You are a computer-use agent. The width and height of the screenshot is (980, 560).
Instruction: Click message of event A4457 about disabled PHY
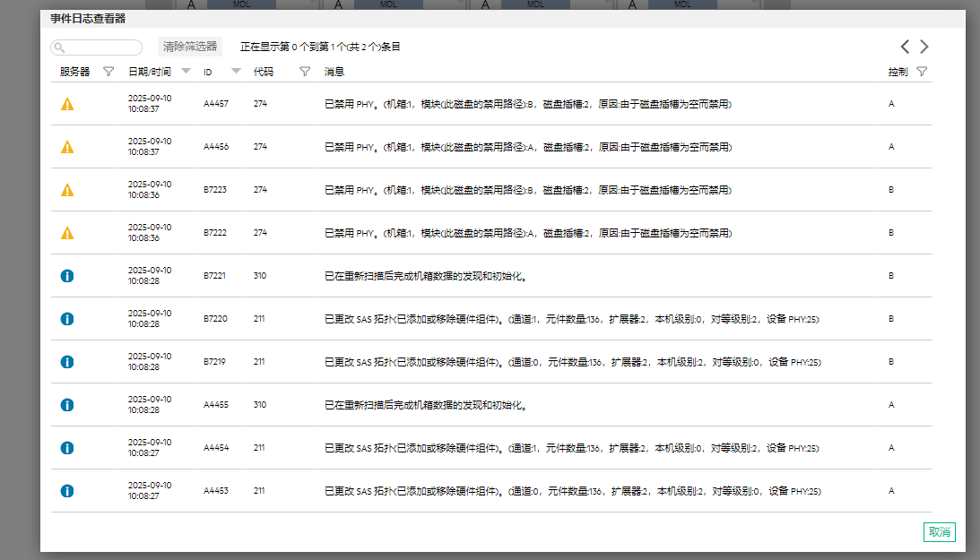[x=528, y=104]
